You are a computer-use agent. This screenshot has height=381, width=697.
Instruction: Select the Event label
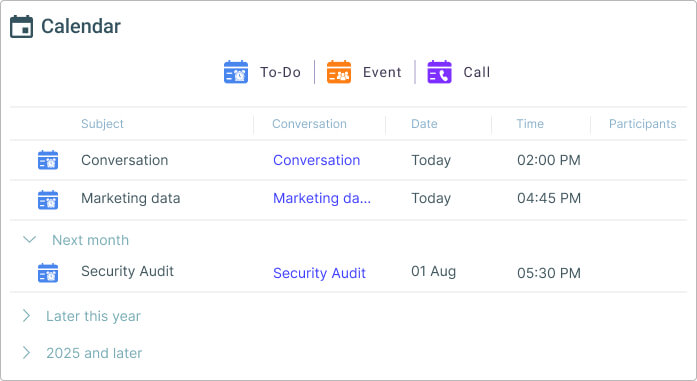(x=382, y=72)
